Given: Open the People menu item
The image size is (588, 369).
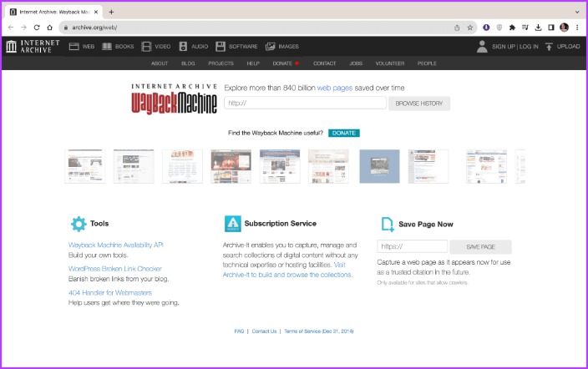Looking at the screenshot, I should [427, 63].
